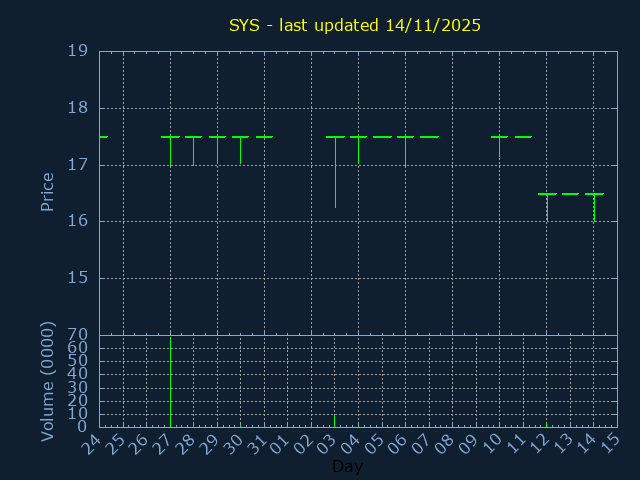Select the day 10 price candle
Viewport: 640px width, 480px height.
500,142
